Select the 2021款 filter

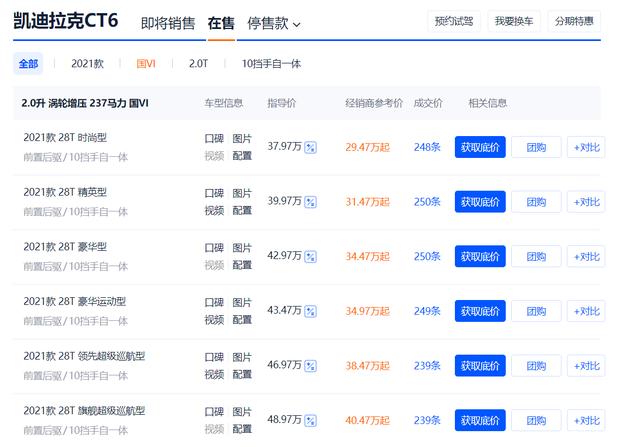[x=87, y=64]
